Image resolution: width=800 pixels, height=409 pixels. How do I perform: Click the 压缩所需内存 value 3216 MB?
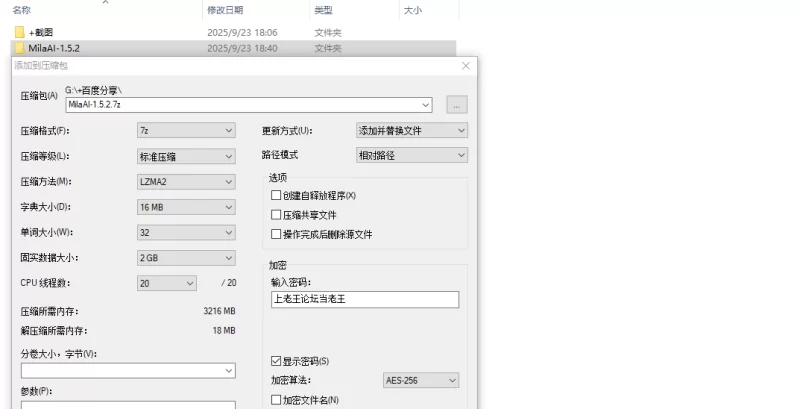click(219, 311)
